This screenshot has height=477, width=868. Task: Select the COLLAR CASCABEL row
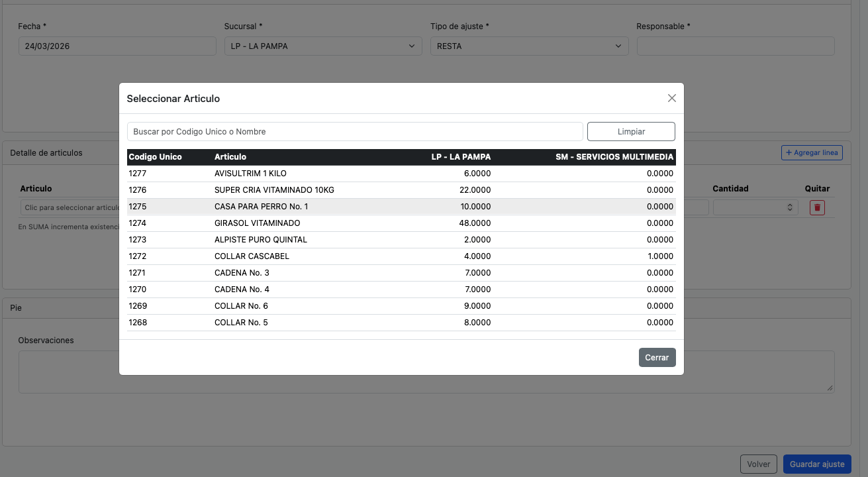coord(252,256)
